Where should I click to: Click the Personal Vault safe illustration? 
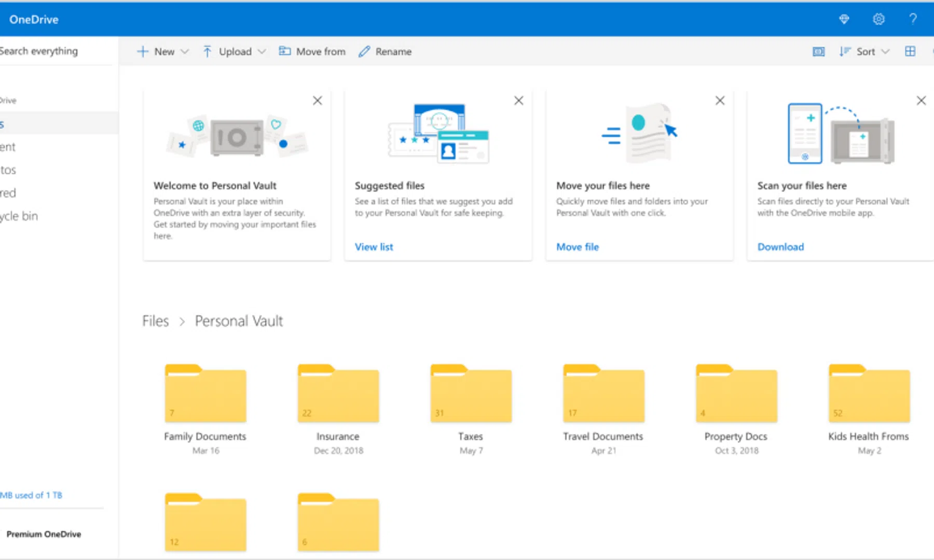click(x=237, y=136)
